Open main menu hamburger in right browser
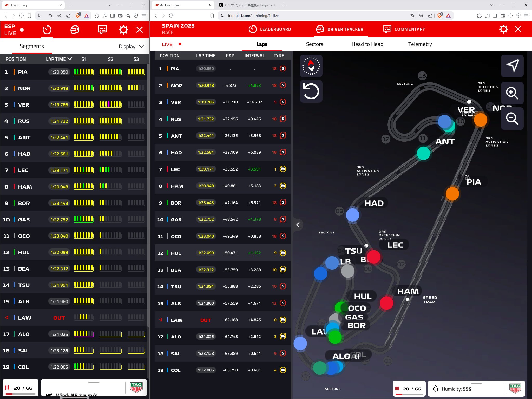 click(526, 16)
